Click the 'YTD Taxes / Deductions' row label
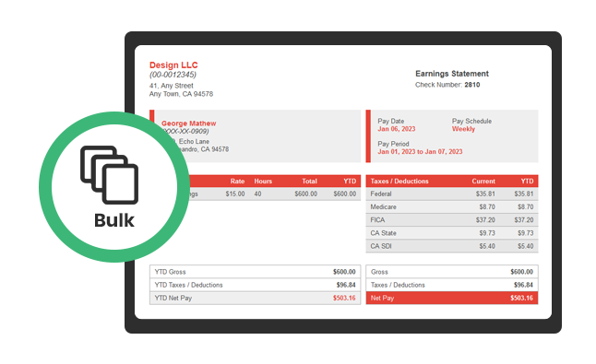596x364 pixels. 188,285
